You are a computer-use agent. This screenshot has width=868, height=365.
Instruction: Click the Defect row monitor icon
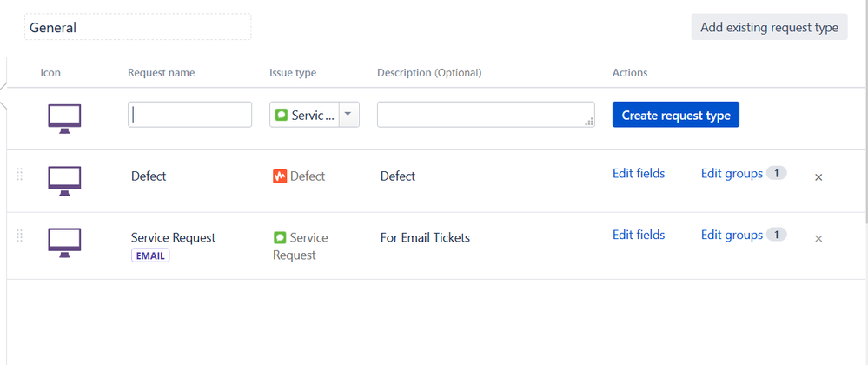pyautogui.click(x=64, y=181)
